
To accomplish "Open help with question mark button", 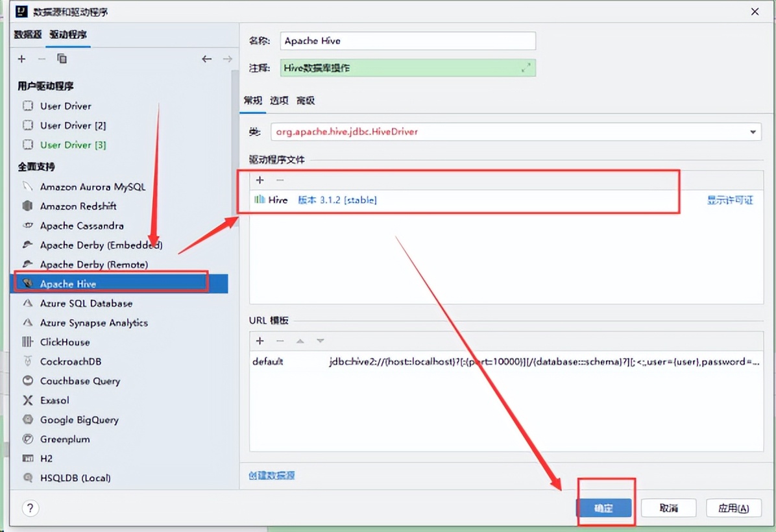I will point(30,508).
